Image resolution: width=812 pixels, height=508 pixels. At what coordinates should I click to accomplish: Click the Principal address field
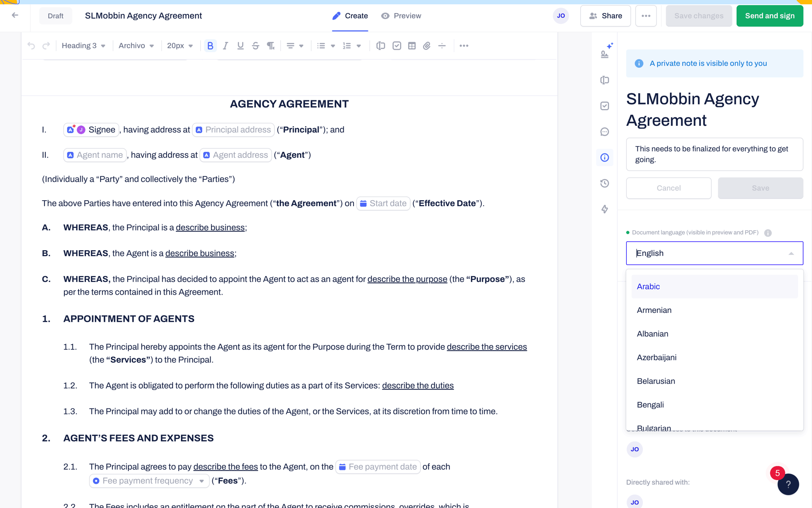point(233,130)
